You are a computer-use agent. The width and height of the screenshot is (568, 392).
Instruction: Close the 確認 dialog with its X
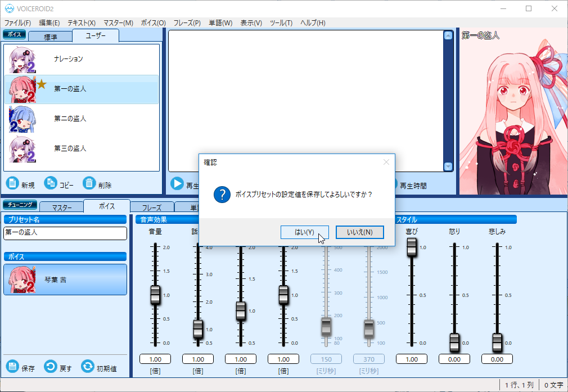[386, 162]
